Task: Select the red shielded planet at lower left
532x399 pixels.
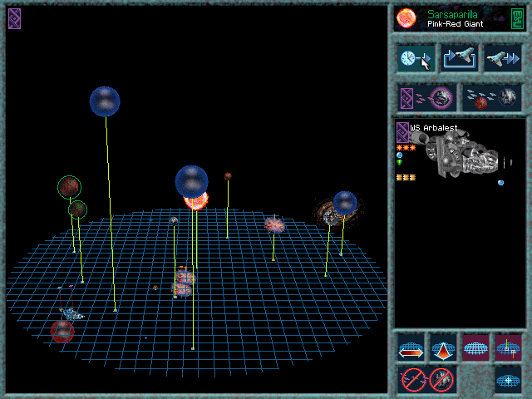Action: pos(62,332)
